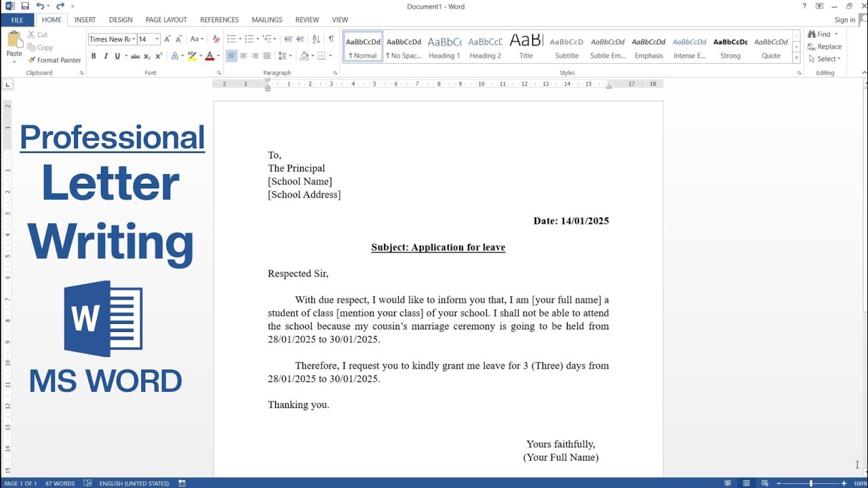Toggle Strikethrough formatting
This screenshot has width=868, height=488.
(x=135, y=56)
